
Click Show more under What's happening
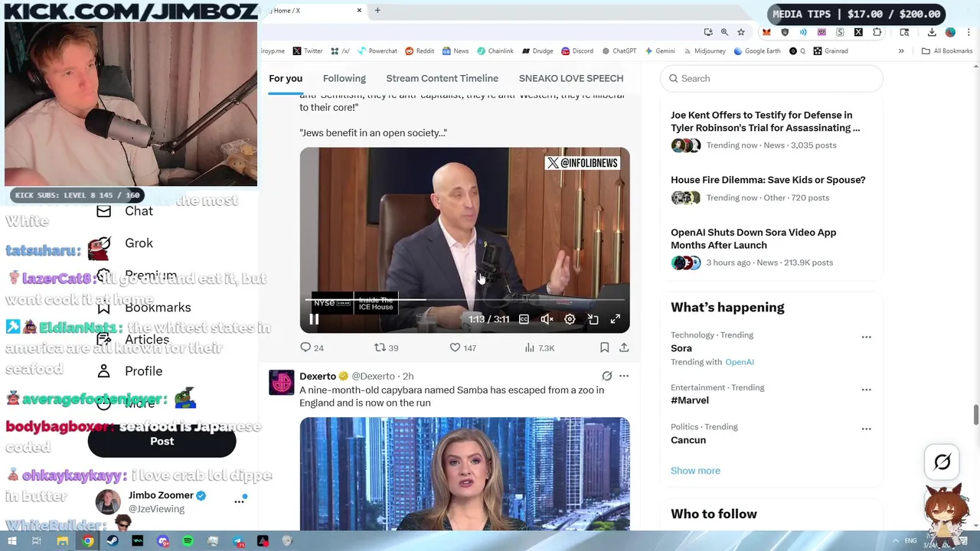pos(695,471)
